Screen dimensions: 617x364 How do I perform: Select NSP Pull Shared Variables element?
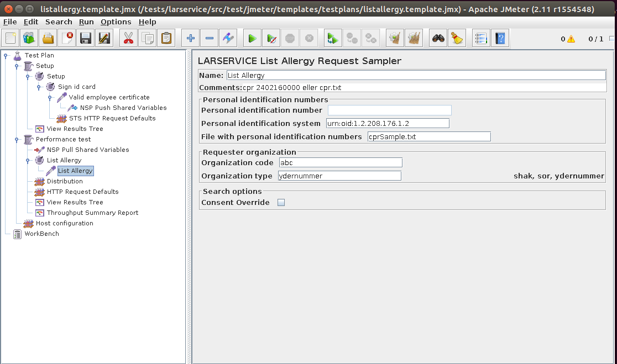coord(87,150)
